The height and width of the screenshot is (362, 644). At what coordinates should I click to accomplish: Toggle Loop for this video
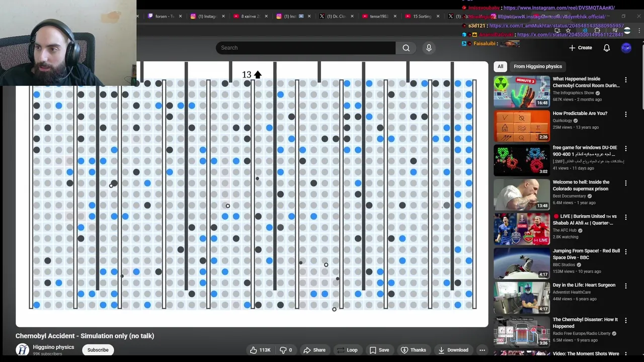[x=347, y=350]
